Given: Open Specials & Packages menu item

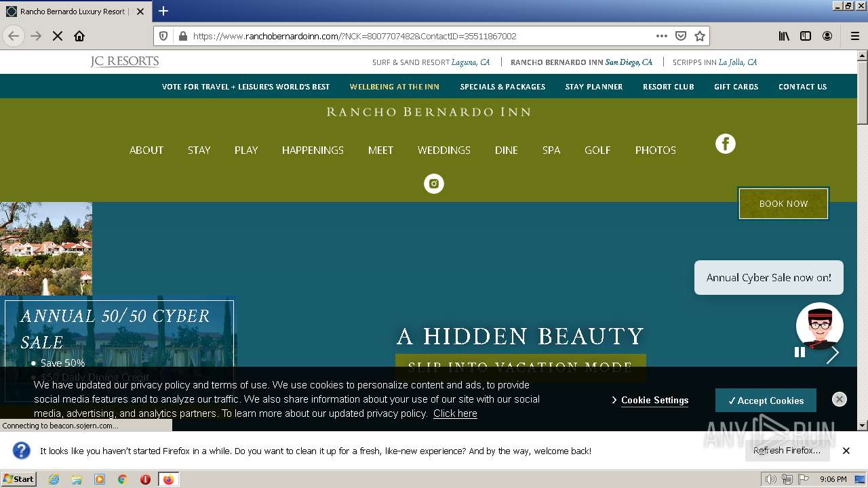Looking at the screenshot, I should tap(502, 87).
